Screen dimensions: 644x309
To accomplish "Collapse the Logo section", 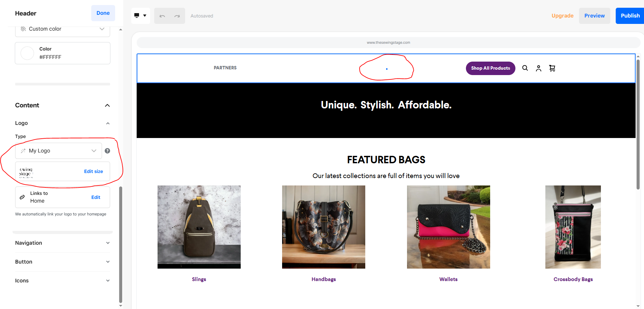I will point(108,123).
